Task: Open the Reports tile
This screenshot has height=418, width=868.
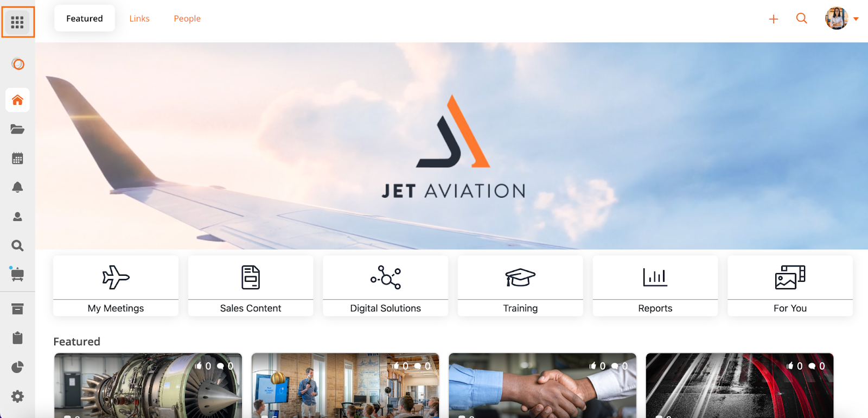Action: coord(655,286)
